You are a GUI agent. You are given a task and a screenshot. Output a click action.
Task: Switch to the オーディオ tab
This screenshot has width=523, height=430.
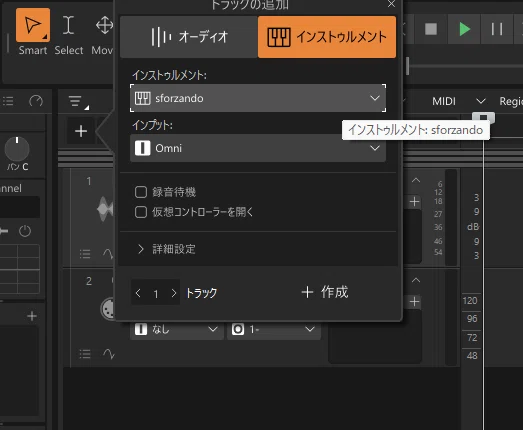click(x=189, y=37)
